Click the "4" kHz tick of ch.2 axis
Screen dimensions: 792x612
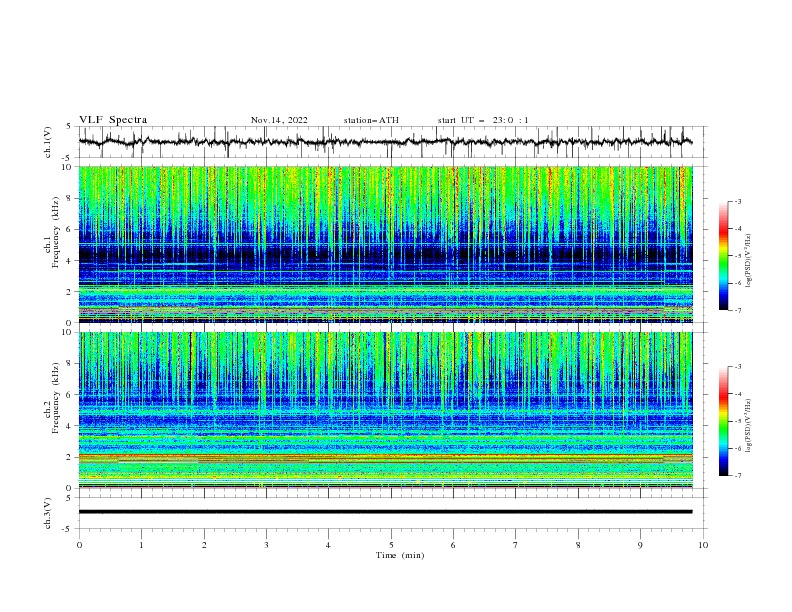click(x=70, y=426)
